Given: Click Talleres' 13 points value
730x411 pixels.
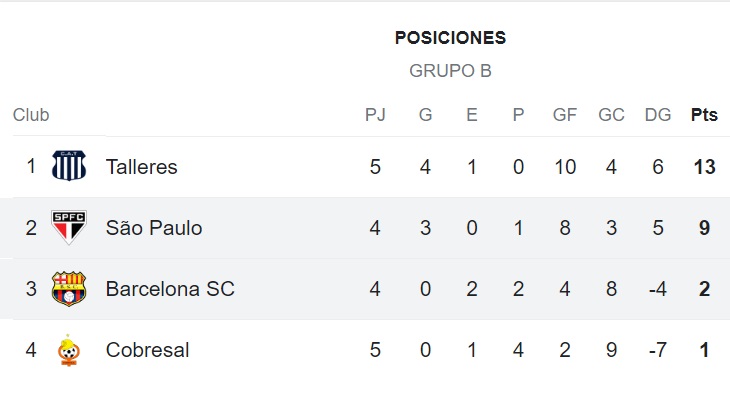Looking at the screenshot, I should click(704, 167).
